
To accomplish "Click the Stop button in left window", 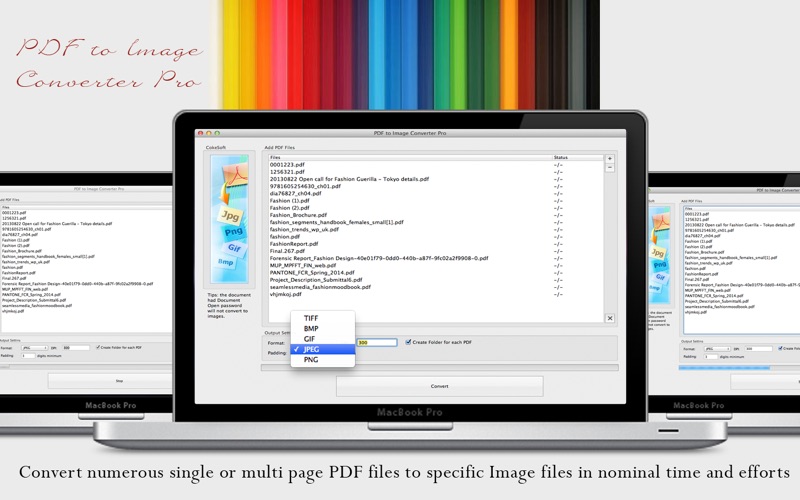I will pyautogui.click(x=110, y=381).
